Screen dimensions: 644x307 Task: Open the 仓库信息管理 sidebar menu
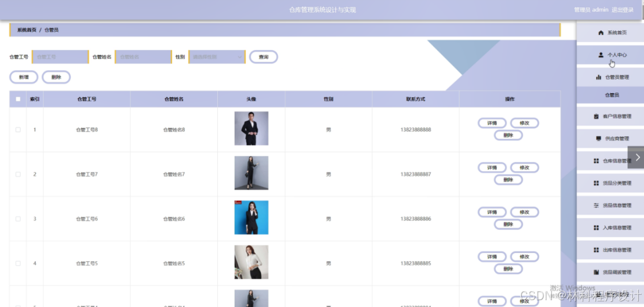610,161
